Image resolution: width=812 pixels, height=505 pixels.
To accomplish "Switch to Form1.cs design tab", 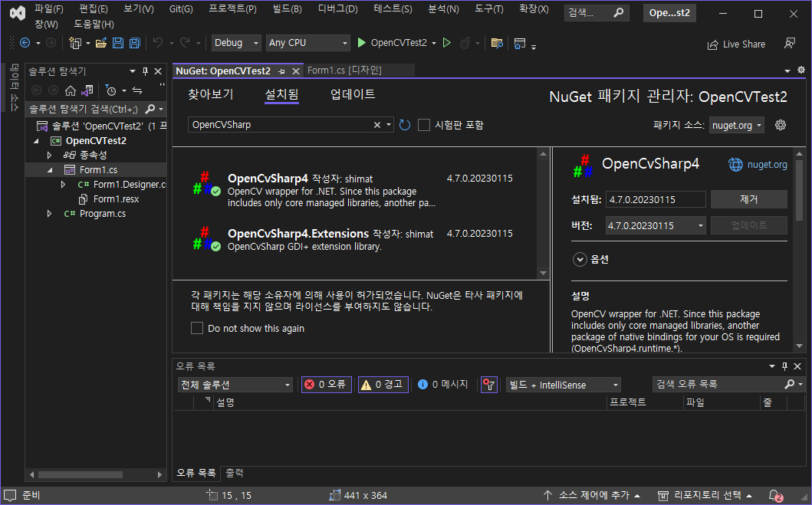I will [x=344, y=71].
